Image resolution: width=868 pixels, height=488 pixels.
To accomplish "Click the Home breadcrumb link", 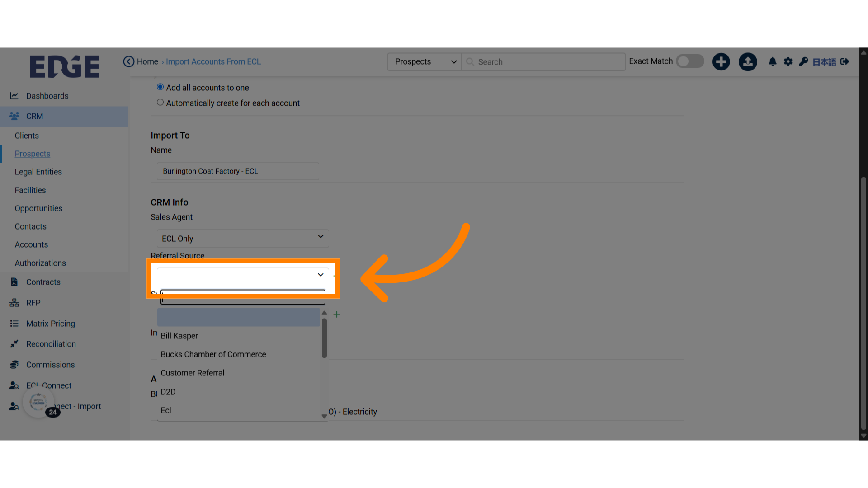I will [x=147, y=61].
